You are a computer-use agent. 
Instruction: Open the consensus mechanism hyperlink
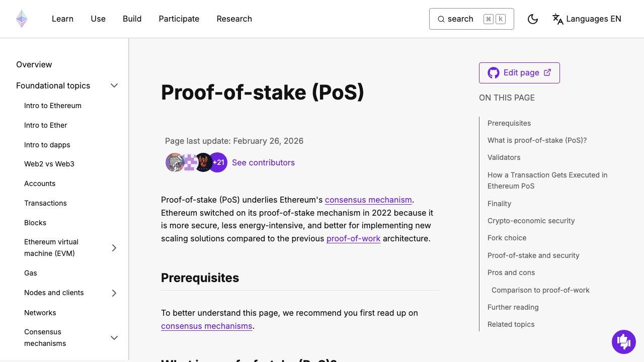(x=368, y=200)
